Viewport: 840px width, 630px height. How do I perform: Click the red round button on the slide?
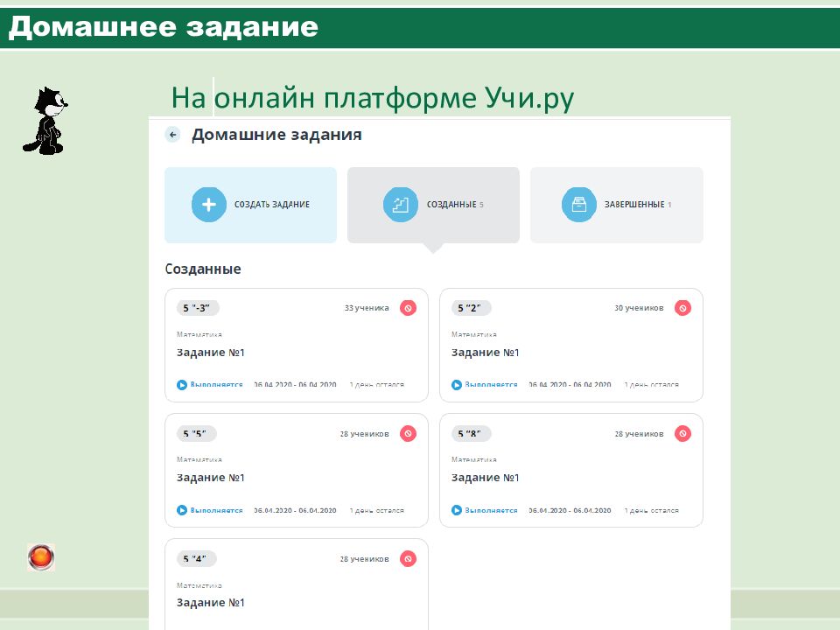(x=41, y=557)
